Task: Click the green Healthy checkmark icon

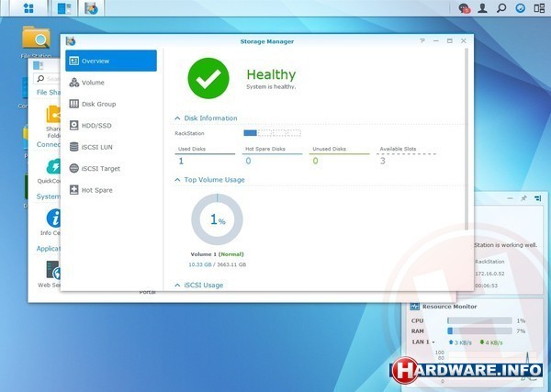Action: (208, 78)
